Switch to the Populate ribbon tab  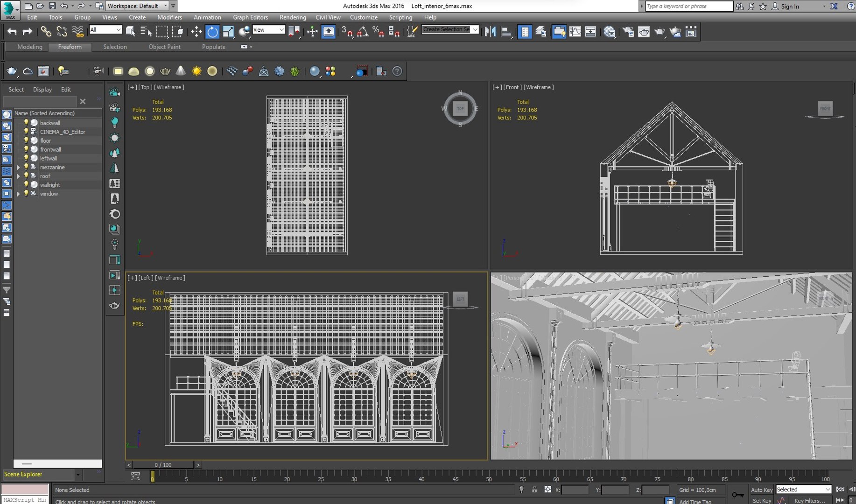click(214, 47)
